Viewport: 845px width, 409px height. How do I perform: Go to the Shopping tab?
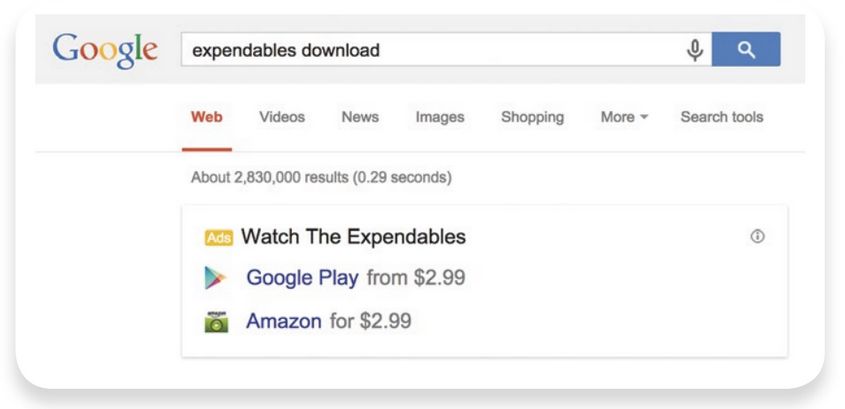[532, 117]
